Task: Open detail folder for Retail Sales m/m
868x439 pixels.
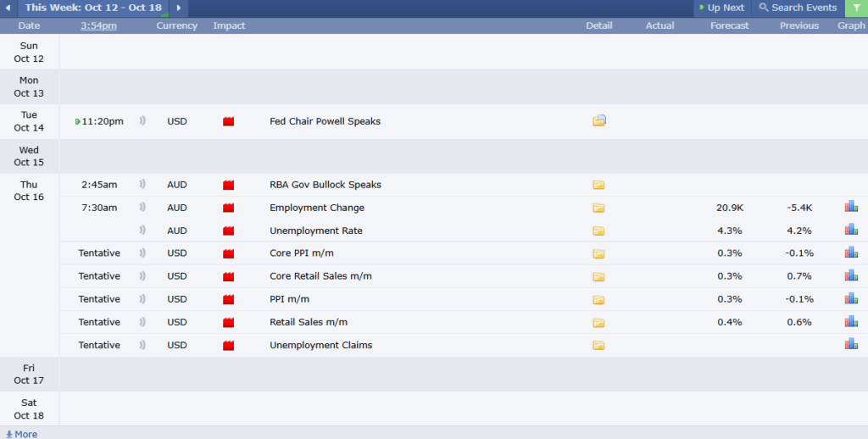Action: click(x=599, y=322)
